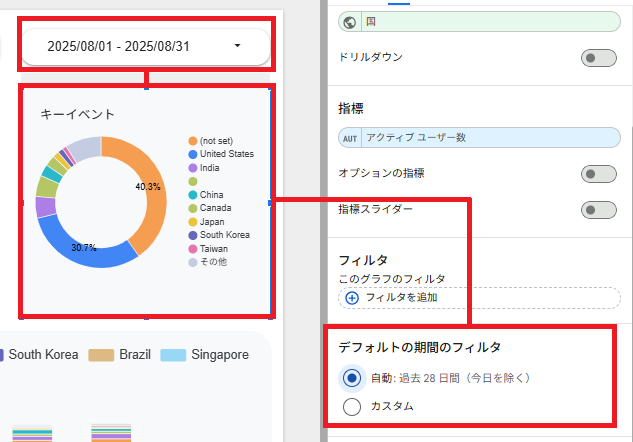The image size is (633, 442).
Task: Click the このグラフのフィルタ label
Action: 392,279
